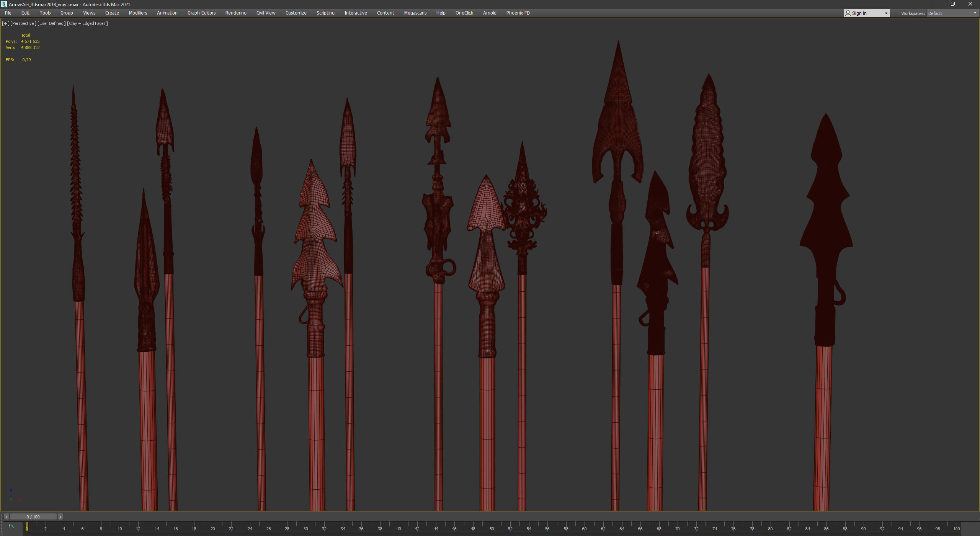The height and width of the screenshot is (536, 980).
Task: Open the [Clay + Edged Faces] shading menu
Action: pos(88,23)
